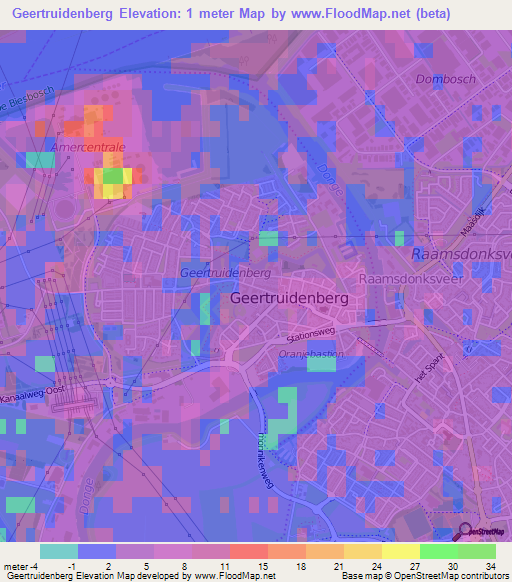Click the blue -1 to 2 legend swatch
512x582 pixels.
97,552
